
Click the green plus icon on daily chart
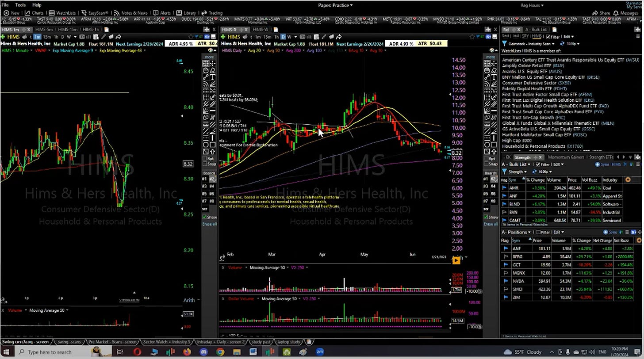click(x=223, y=37)
